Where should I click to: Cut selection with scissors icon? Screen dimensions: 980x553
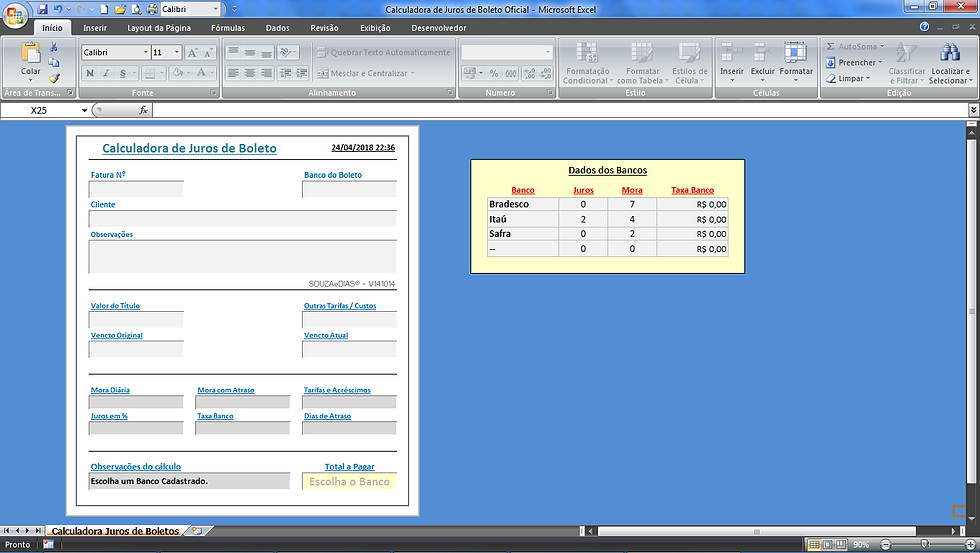54,47
